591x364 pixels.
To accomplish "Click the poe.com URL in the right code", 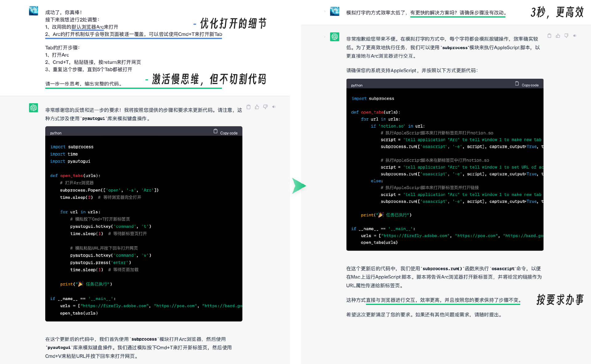I will 477,236.
